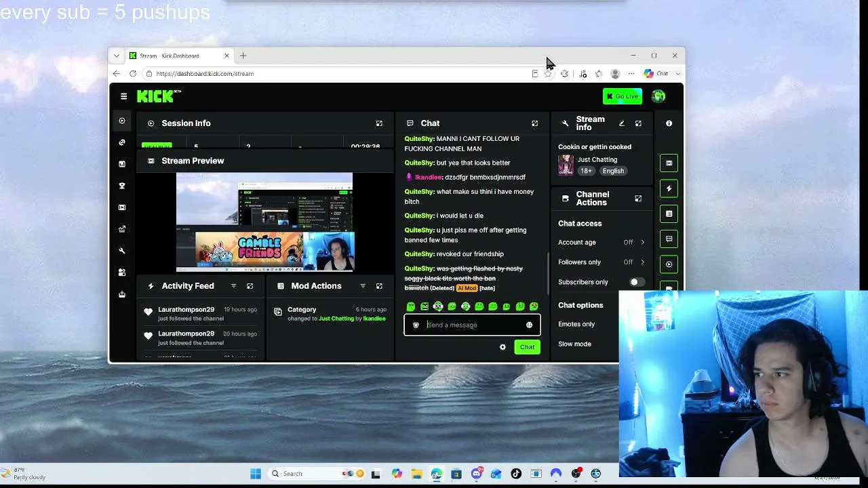Viewport: 868px width, 488px height.
Task: Click the Kick logo
Action: coord(159,96)
